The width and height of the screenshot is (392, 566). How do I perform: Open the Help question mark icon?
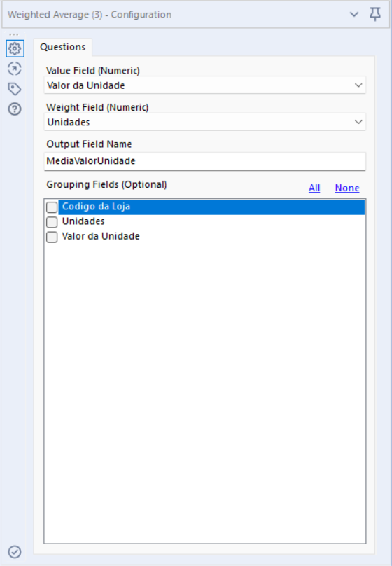pos(15,109)
